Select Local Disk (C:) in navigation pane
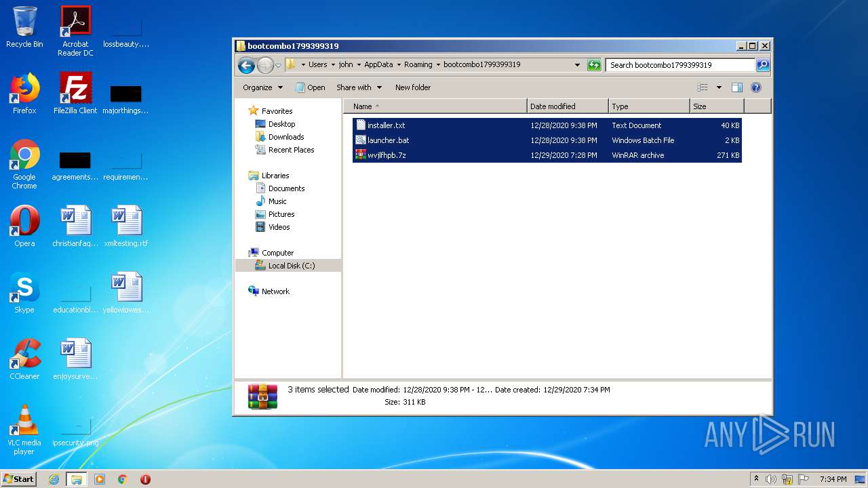 288,266
